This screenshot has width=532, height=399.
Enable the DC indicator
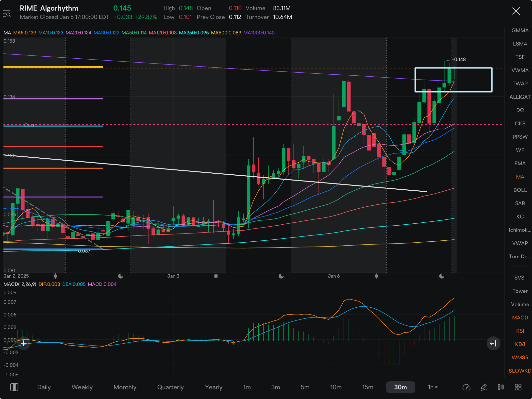(x=520, y=110)
